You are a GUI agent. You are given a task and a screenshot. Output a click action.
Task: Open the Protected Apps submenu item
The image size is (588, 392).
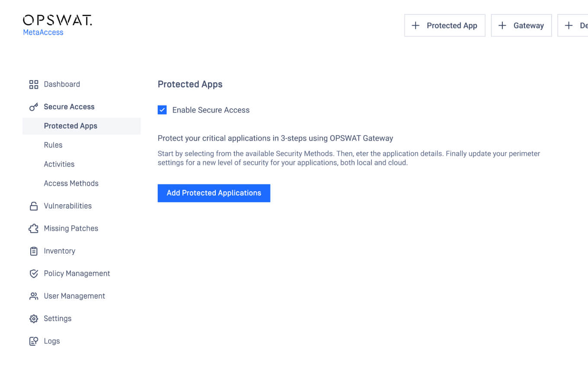[70, 126]
